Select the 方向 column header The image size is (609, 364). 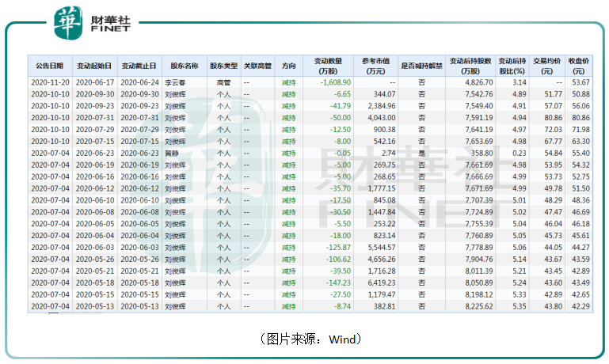pyautogui.click(x=289, y=66)
